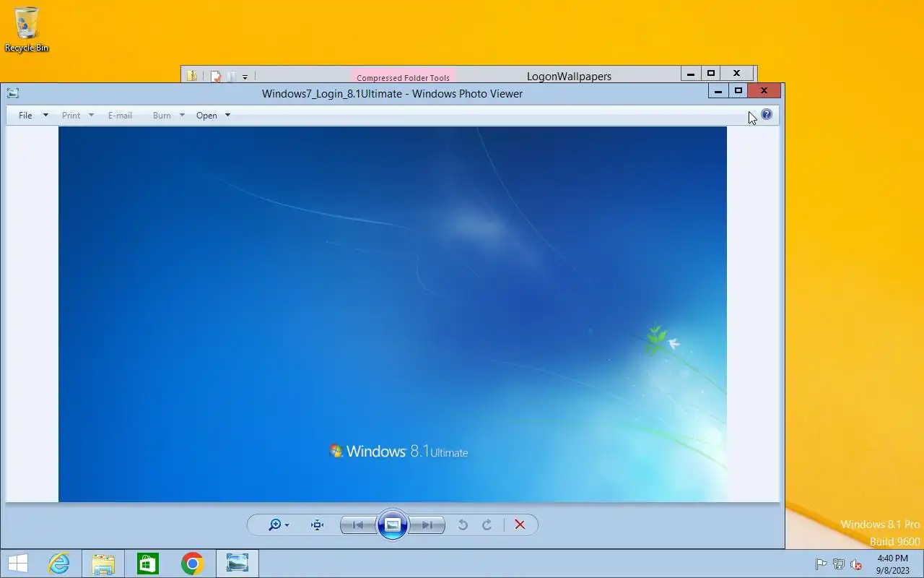The width and height of the screenshot is (924, 578).
Task: Open the File menu in Photo Viewer
Action: tap(25, 116)
